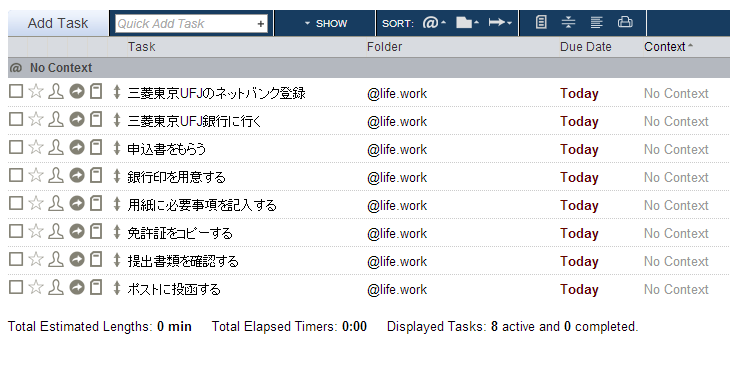Click @life.work folder of 銀行印を用意する

click(x=397, y=177)
